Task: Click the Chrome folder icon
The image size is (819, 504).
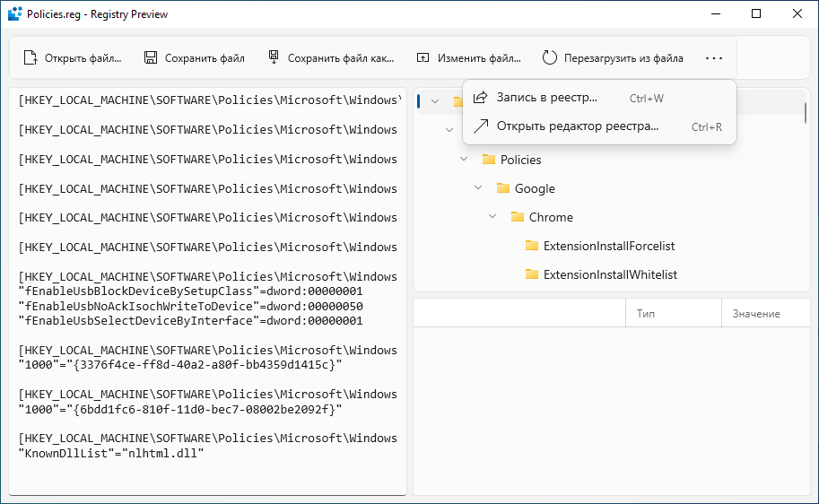Action: point(517,217)
